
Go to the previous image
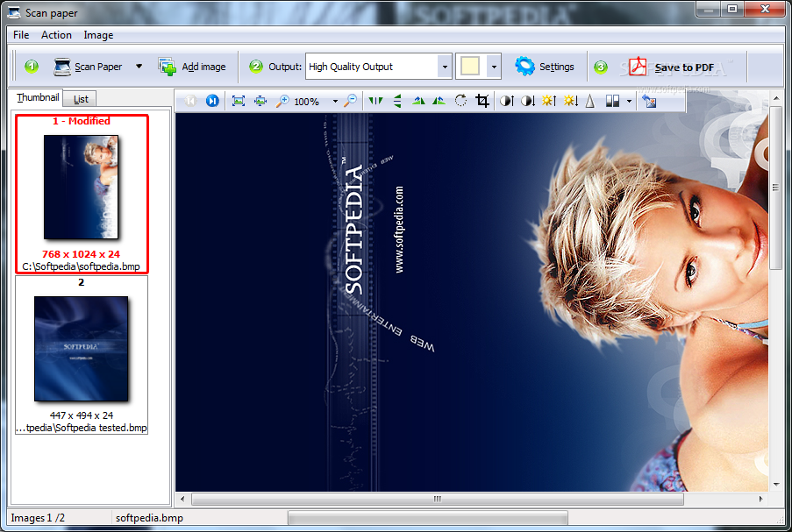[x=190, y=101]
